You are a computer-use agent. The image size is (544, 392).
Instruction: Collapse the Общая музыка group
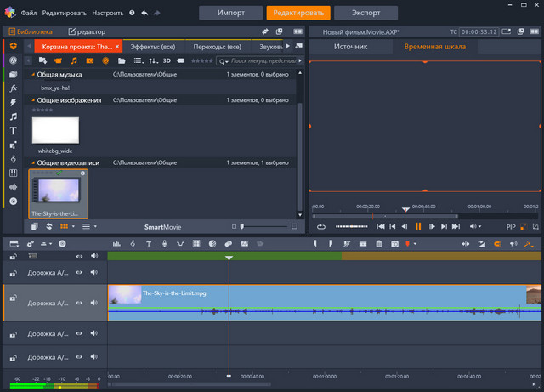point(35,76)
